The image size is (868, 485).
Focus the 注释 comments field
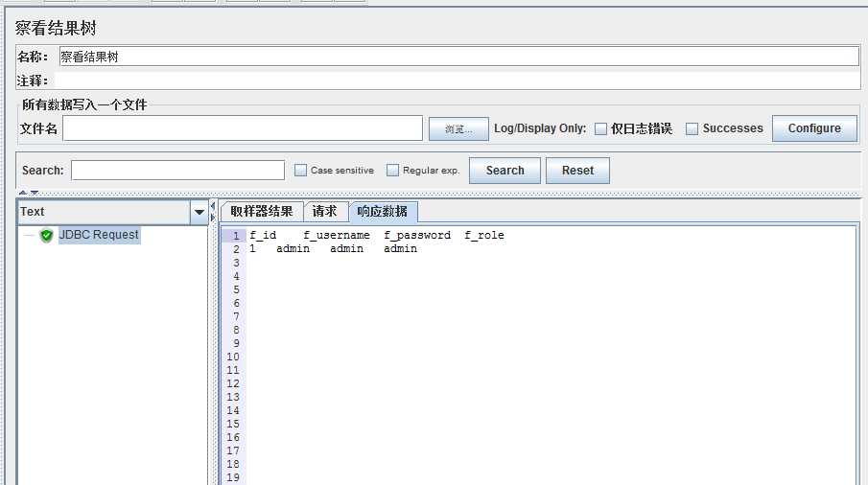[x=457, y=81]
